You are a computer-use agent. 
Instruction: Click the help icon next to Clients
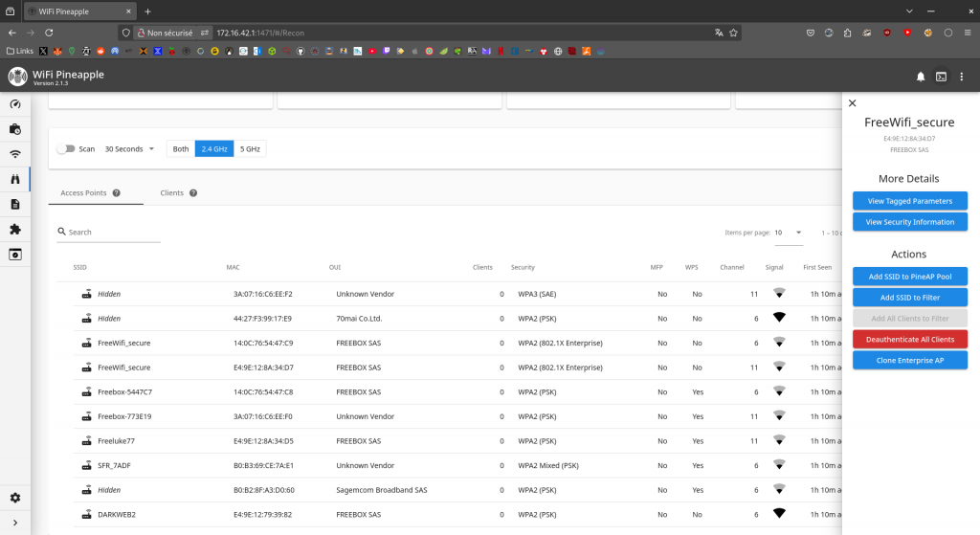pos(193,193)
